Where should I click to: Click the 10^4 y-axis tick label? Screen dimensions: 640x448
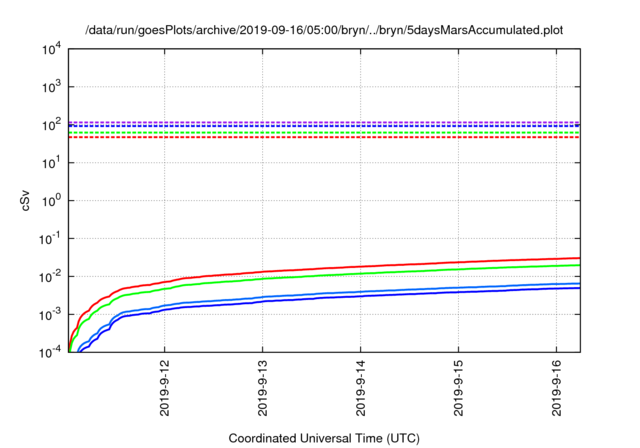coord(51,49)
